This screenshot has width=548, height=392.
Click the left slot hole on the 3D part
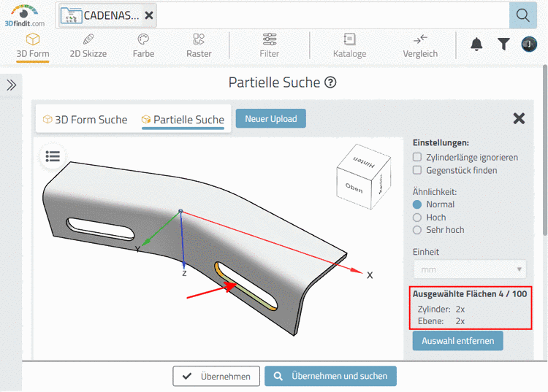pyautogui.click(x=100, y=229)
